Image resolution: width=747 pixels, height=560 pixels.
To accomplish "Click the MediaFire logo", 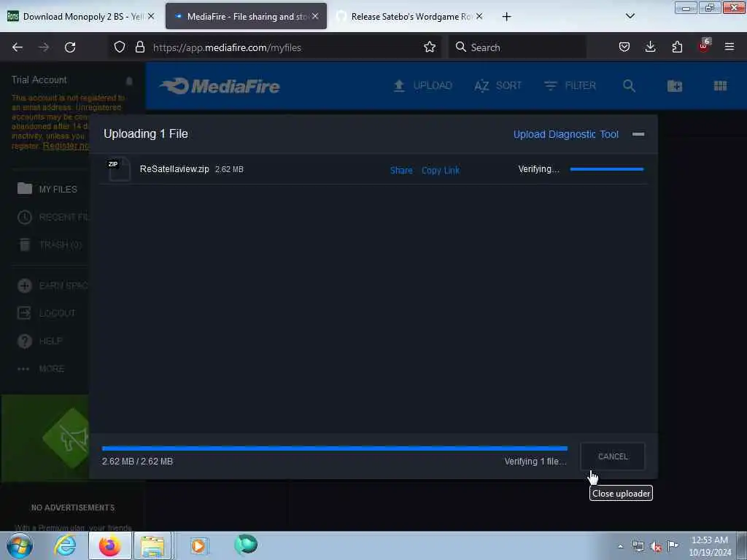I will coord(220,86).
